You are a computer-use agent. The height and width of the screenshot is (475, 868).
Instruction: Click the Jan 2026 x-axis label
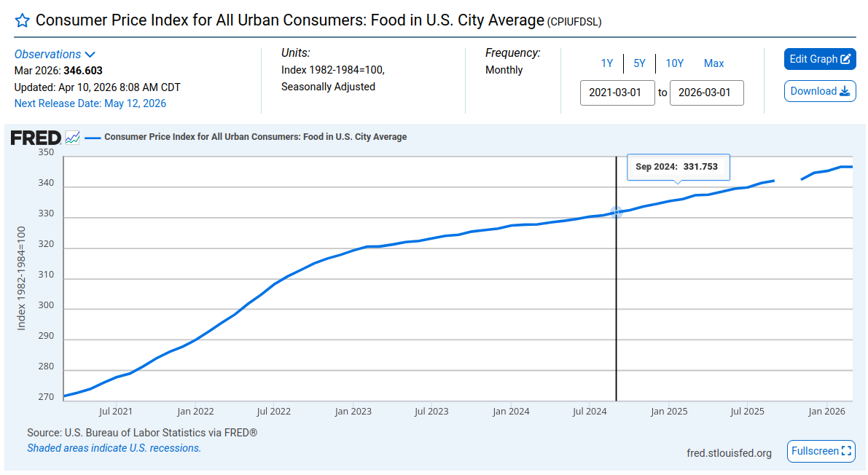point(826,412)
